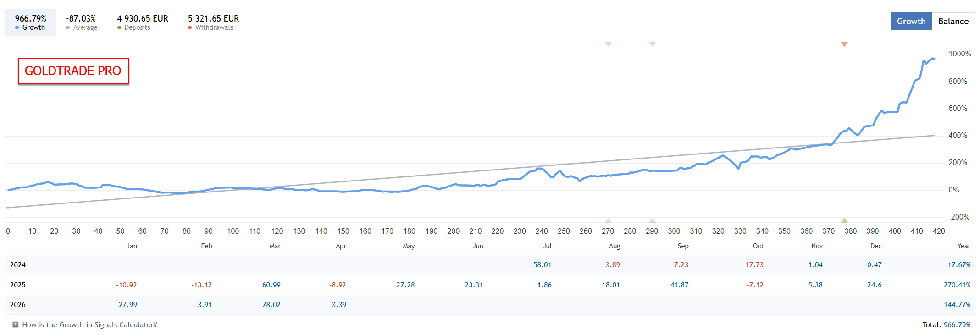
Task: Click the green deposit triangle at day 270
Action: (608, 220)
